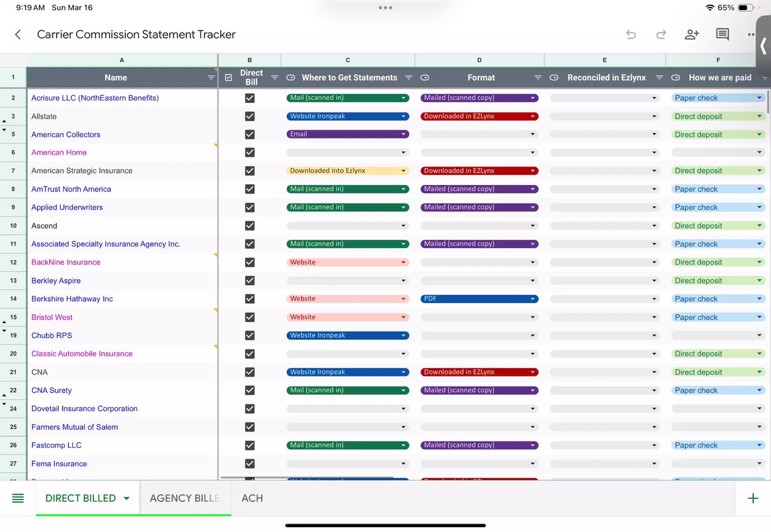Open the all sheets list icon
This screenshot has width=771, height=532.
click(x=18, y=498)
